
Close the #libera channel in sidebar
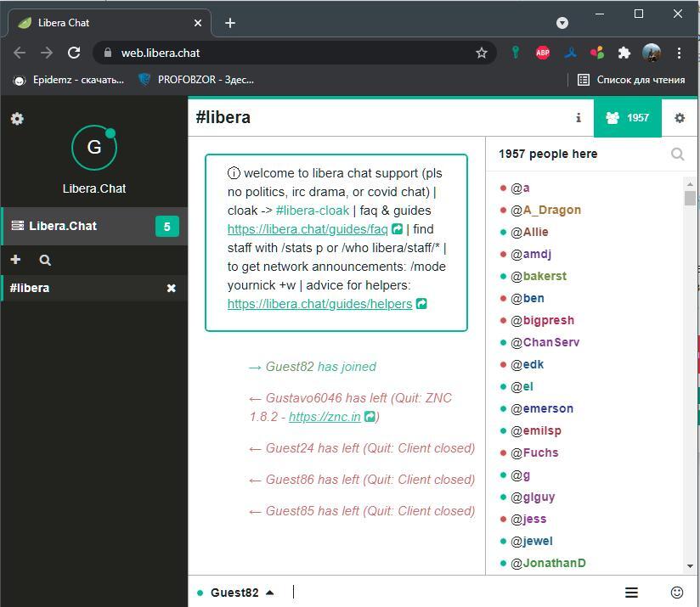171,288
